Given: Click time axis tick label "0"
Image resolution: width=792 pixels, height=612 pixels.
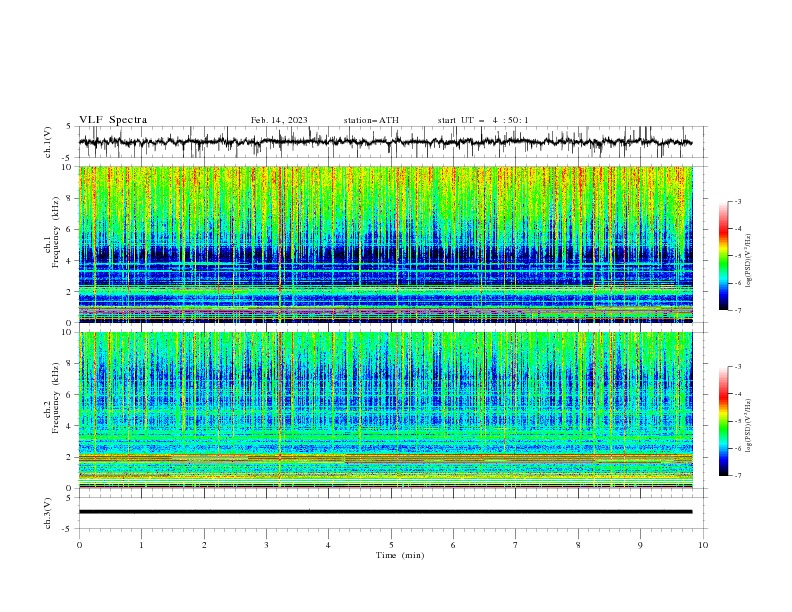Looking at the screenshot, I should pyautogui.click(x=79, y=545).
